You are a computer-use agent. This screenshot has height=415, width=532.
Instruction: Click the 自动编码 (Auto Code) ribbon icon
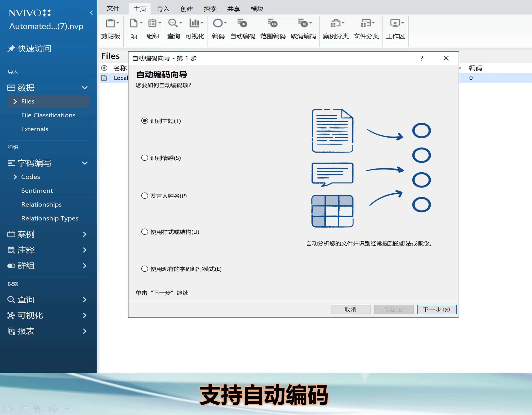(242, 24)
